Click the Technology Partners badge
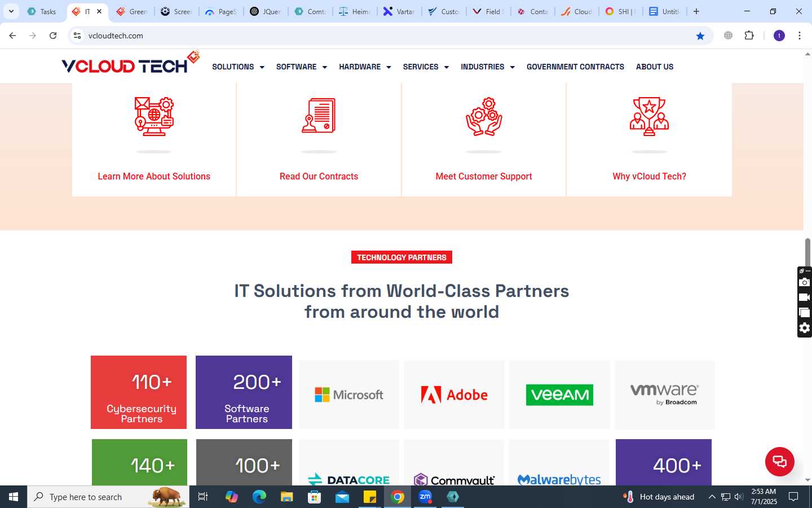This screenshot has height=508, width=812. pos(401,257)
